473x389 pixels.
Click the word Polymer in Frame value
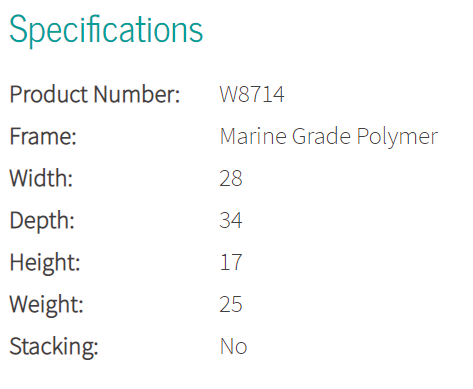397,137
